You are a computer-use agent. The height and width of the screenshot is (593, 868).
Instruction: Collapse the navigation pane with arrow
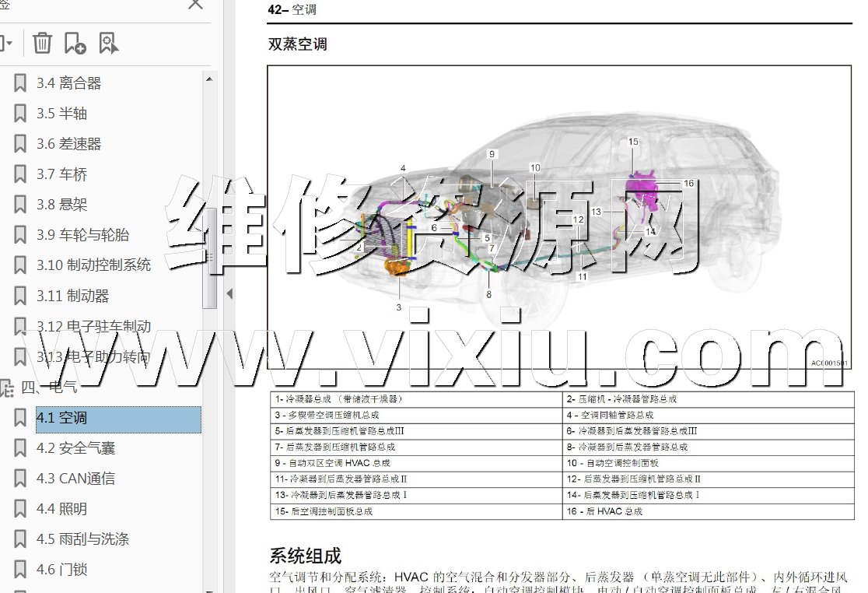click(x=229, y=293)
